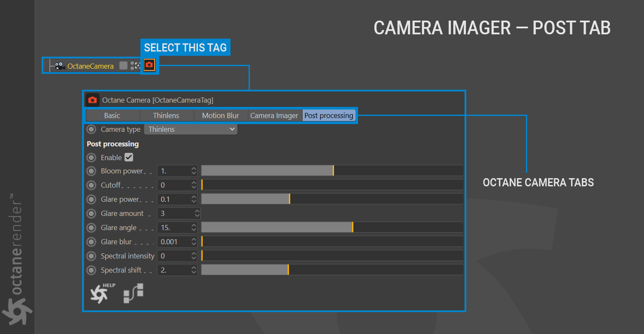
Task: Click the "Bloom power" label
Action: (122, 171)
